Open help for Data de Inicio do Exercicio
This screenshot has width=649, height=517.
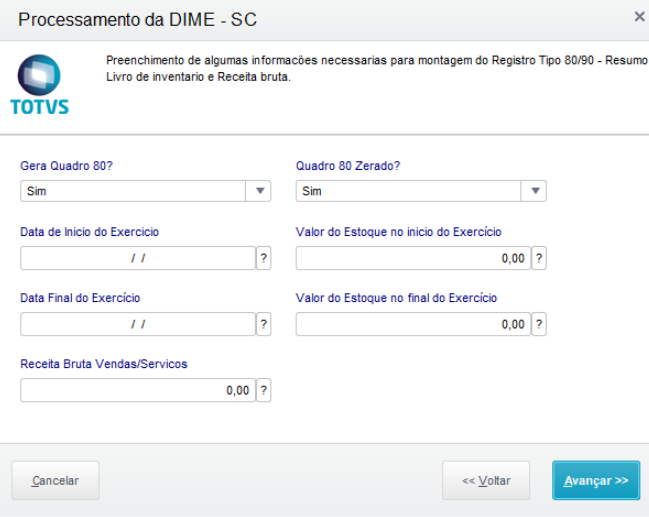point(264,258)
